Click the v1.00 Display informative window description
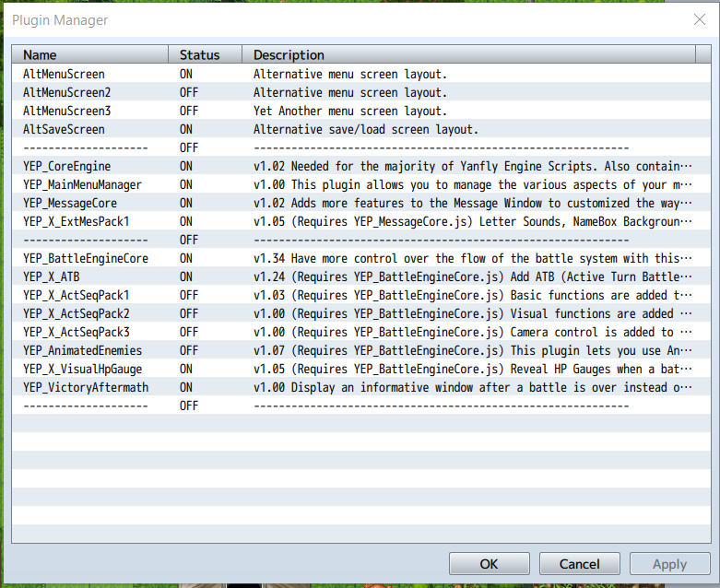This screenshot has height=588, width=720. click(473, 387)
